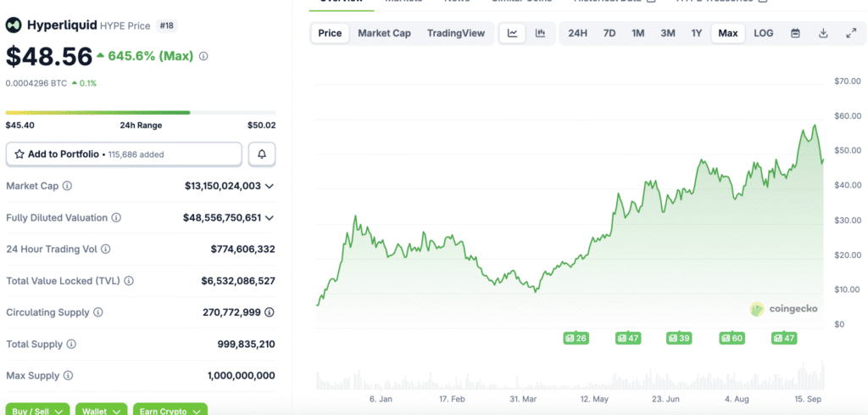Switch to the candlestick chart icon
The width and height of the screenshot is (868, 415).
coord(540,33)
